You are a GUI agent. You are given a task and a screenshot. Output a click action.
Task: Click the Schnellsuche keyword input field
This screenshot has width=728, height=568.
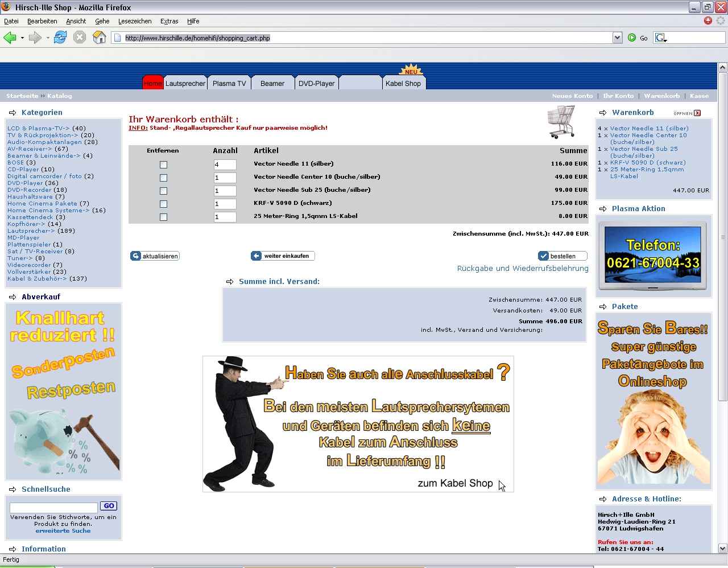click(53, 507)
